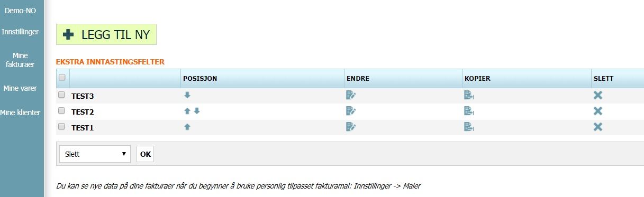Go to Mine fakturaer in sidebar
Image resolution: width=644 pixels, height=197 pixels.
[x=20, y=60]
